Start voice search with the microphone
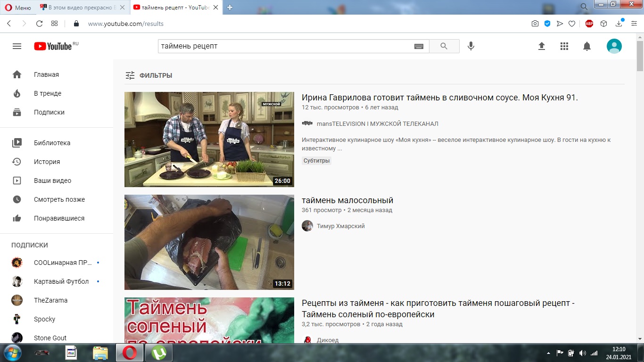 click(471, 46)
